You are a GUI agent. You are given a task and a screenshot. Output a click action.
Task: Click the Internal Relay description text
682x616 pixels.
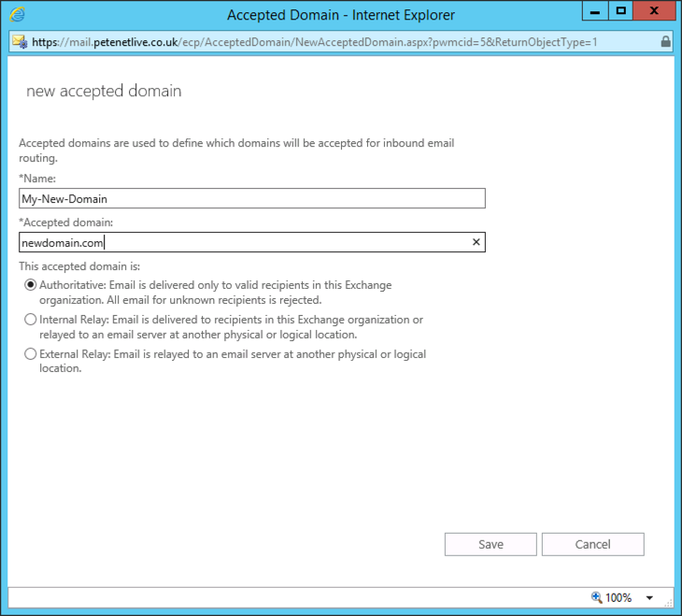click(231, 327)
